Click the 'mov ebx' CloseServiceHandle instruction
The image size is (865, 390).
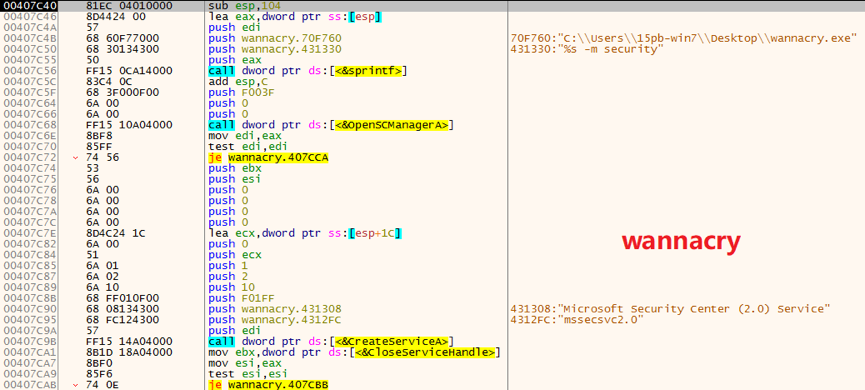coord(354,352)
